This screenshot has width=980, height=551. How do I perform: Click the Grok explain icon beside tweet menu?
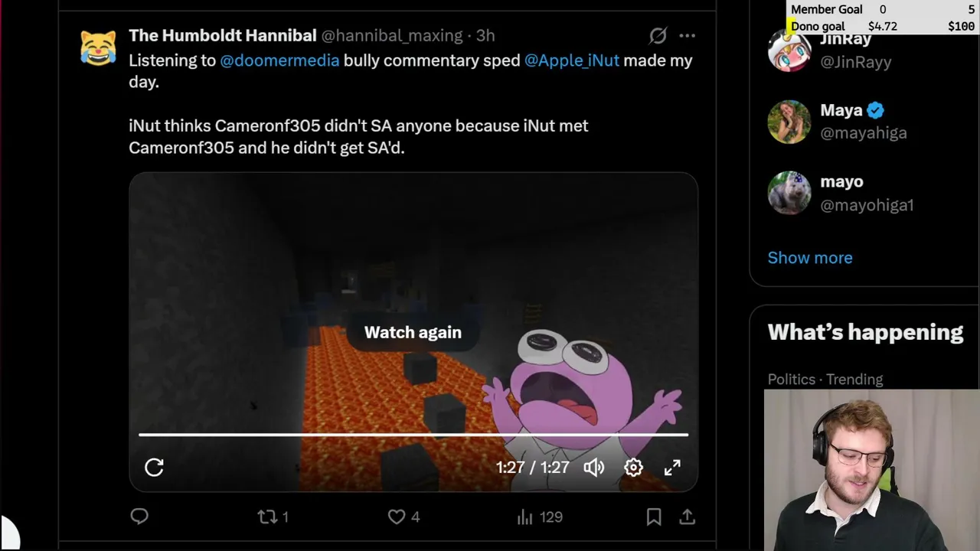pos(658,36)
